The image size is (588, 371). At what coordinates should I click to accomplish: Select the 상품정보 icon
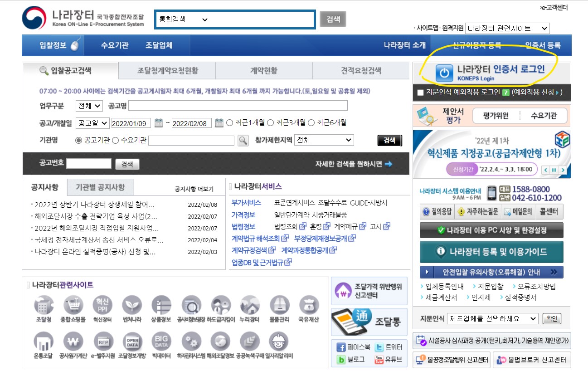coord(161,306)
